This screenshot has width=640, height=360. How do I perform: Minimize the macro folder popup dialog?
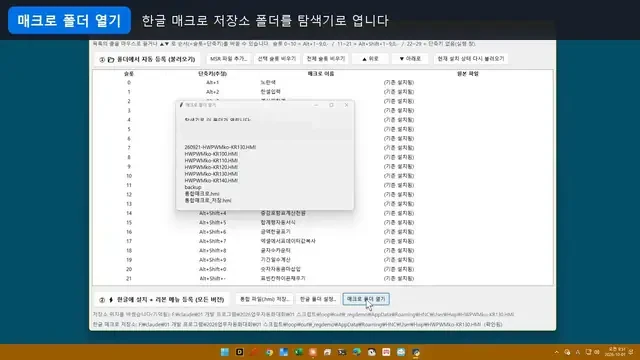pyautogui.click(x=316, y=105)
